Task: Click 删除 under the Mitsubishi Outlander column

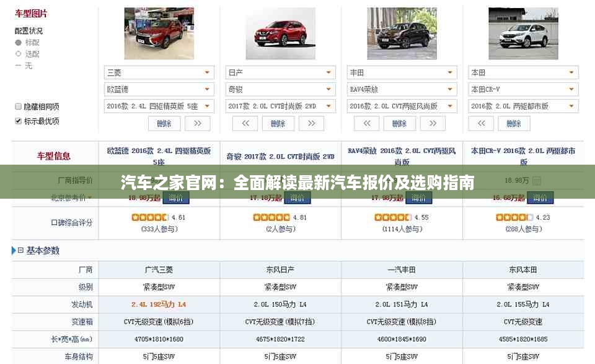Action: point(164,123)
